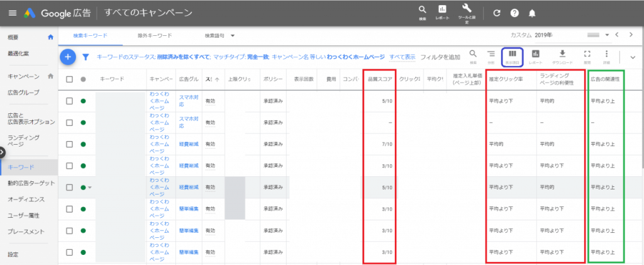Click the ダウンロード download icon
The image size is (644, 265).
click(x=562, y=56)
